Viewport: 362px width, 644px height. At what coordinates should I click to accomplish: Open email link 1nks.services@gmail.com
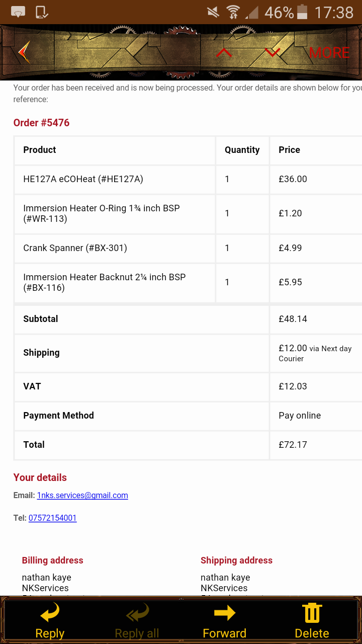point(82,496)
